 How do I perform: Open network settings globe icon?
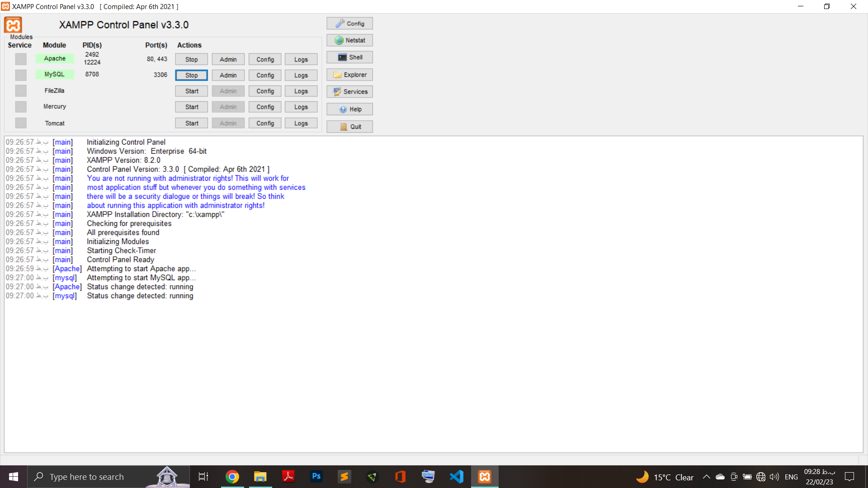coord(761,477)
